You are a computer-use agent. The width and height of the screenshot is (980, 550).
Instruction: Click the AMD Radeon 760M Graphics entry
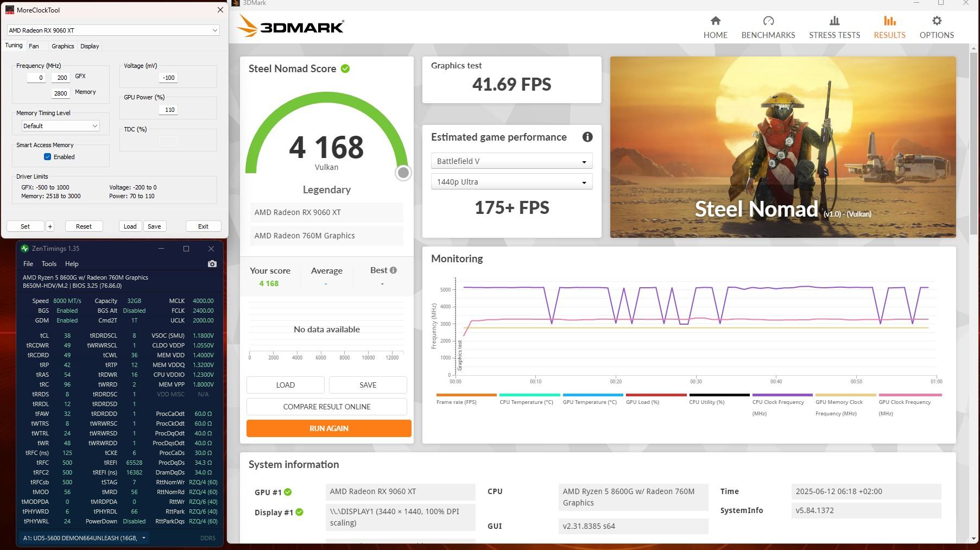[326, 236]
